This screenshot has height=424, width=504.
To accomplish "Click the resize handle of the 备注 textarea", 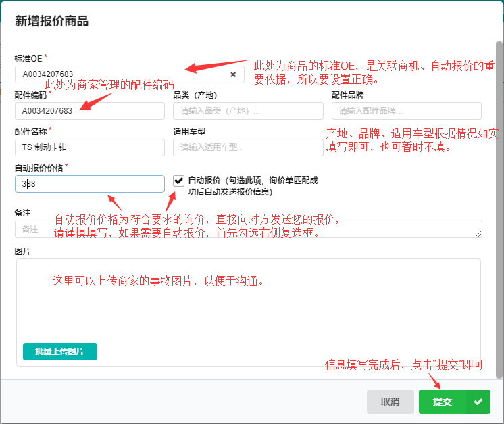I will click(x=478, y=233).
